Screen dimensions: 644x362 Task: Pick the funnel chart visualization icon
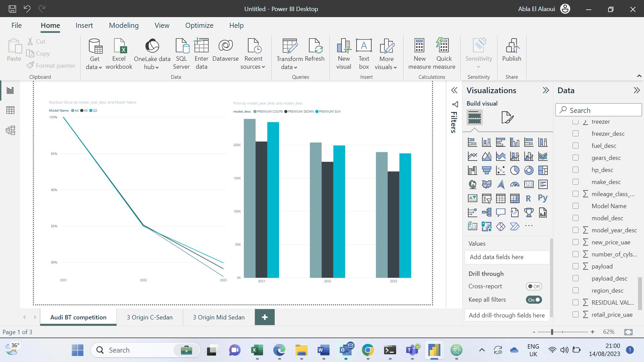point(486,170)
